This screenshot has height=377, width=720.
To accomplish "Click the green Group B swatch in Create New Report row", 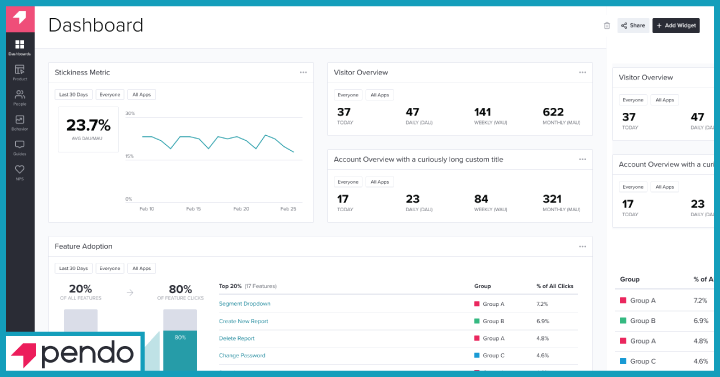I will 477,321.
